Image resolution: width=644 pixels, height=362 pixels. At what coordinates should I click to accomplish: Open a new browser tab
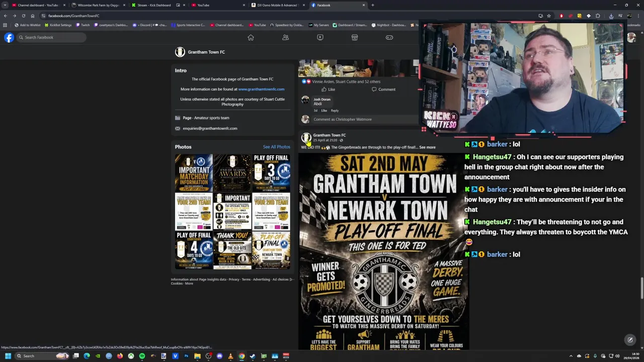pyautogui.click(x=372, y=5)
